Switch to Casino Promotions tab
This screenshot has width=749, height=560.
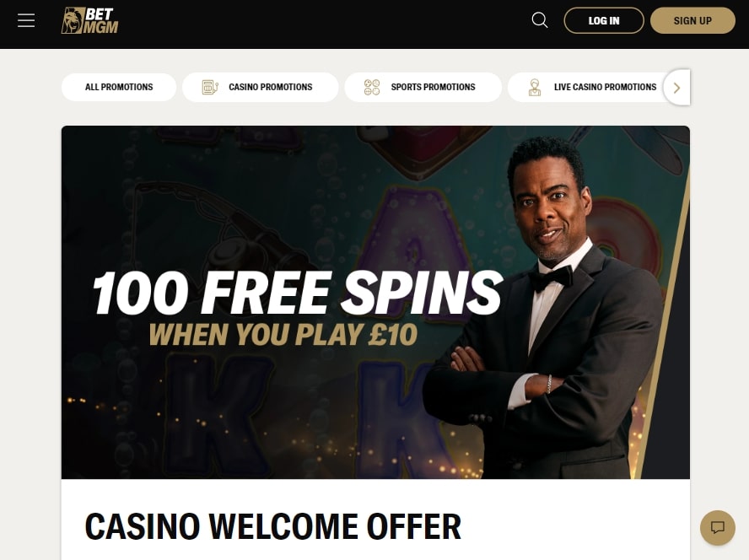point(261,87)
